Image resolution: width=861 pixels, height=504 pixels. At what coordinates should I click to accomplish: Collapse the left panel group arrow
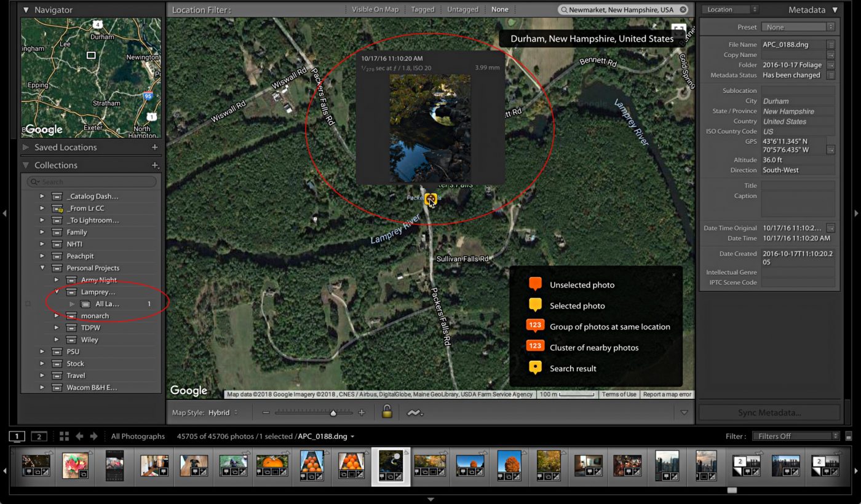(5, 213)
